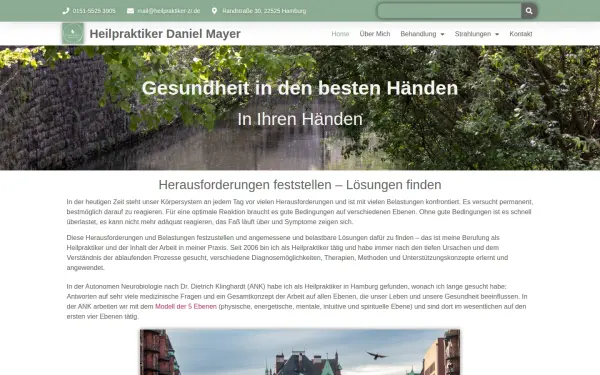
Task: Expand the Strahlungen dropdown arrow
Action: 497,34
